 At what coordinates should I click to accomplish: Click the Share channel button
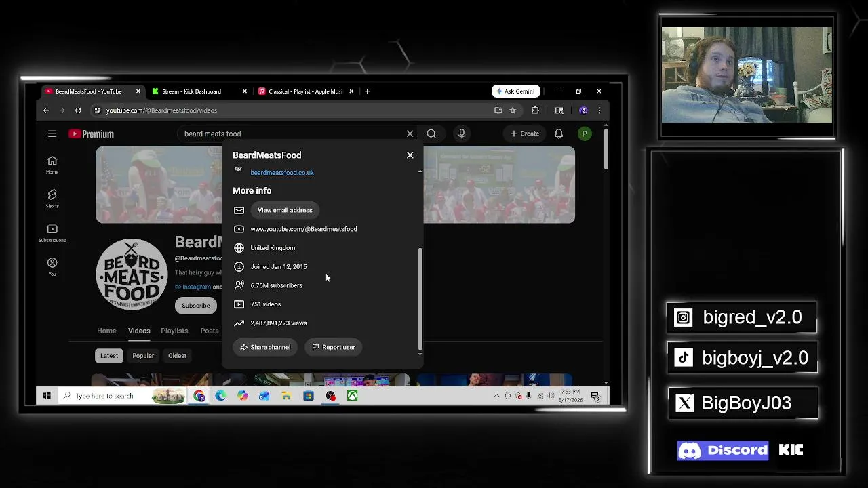[x=265, y=347]
